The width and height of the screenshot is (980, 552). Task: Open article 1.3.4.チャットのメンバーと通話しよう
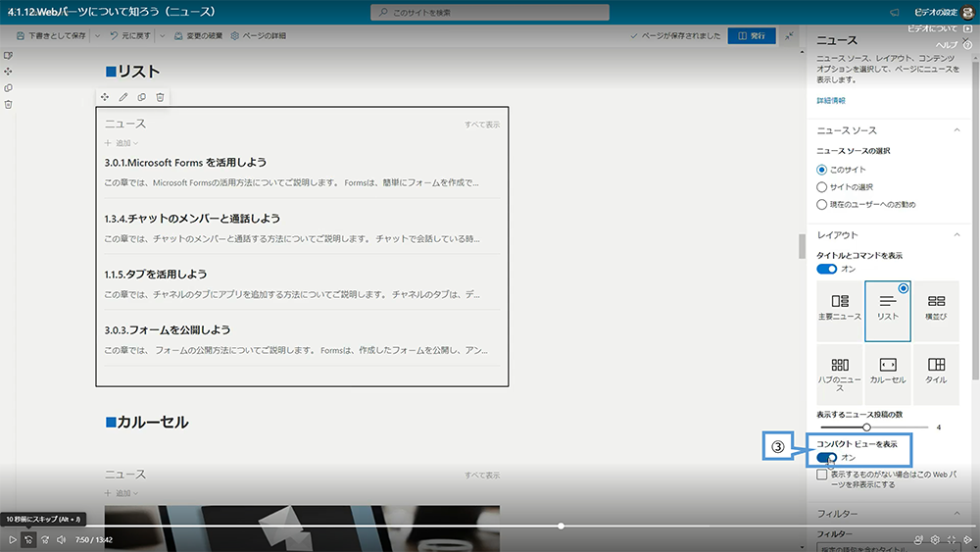coord(192,219)
